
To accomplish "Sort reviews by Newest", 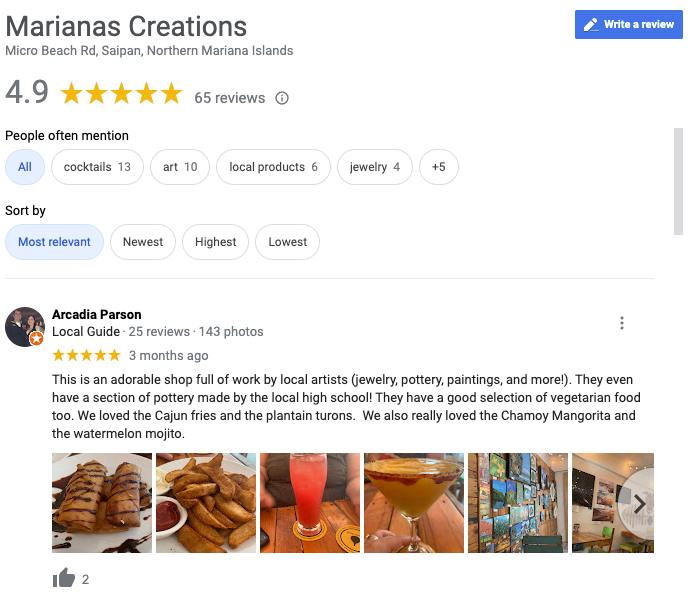I will [143, 242].
